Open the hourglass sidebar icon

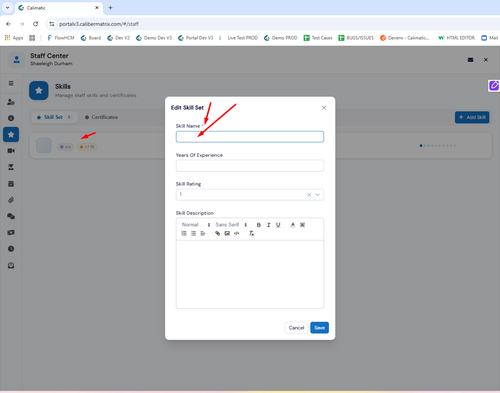(x=11, y=167)
